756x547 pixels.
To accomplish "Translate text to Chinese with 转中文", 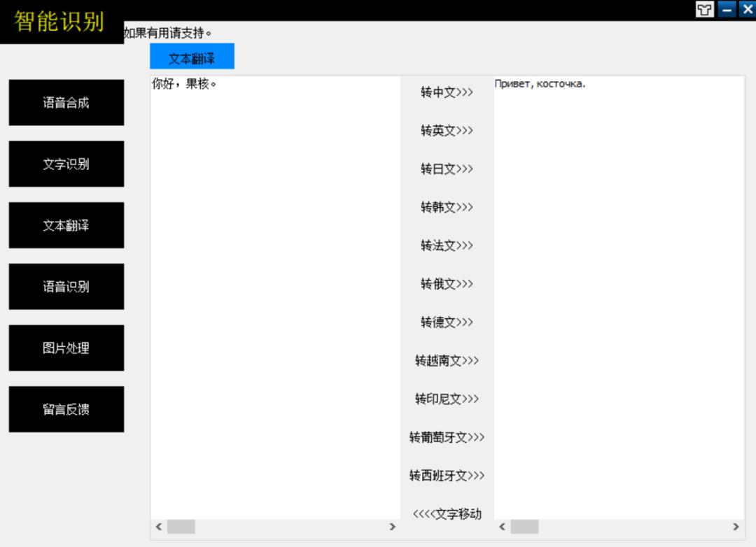I will pos(446,92).
